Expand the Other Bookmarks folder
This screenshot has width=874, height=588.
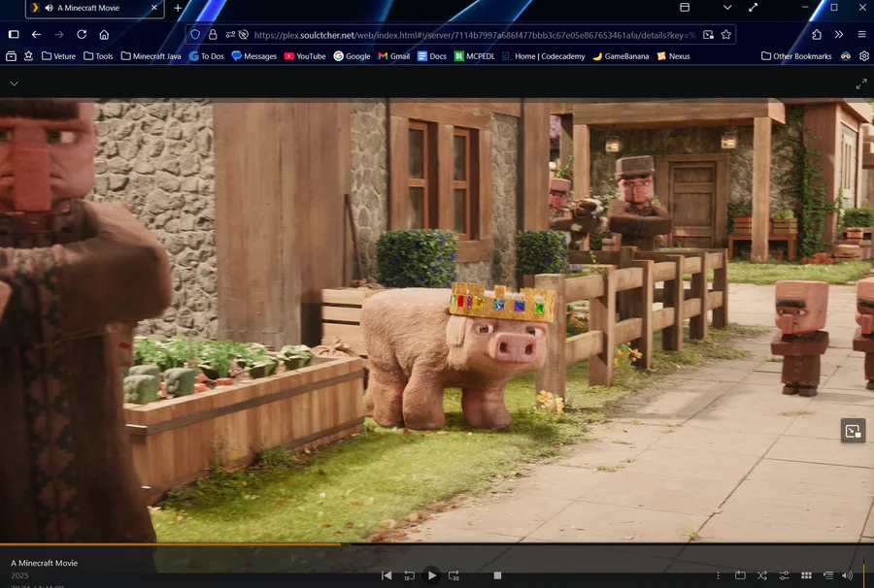click(x=796, y=56)
